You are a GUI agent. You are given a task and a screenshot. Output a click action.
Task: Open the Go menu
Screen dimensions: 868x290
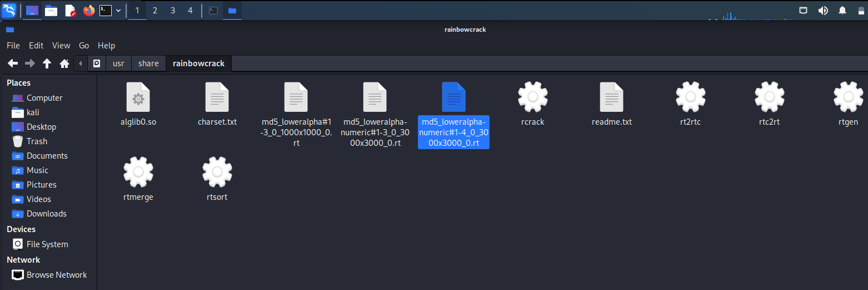coord(84,46)
